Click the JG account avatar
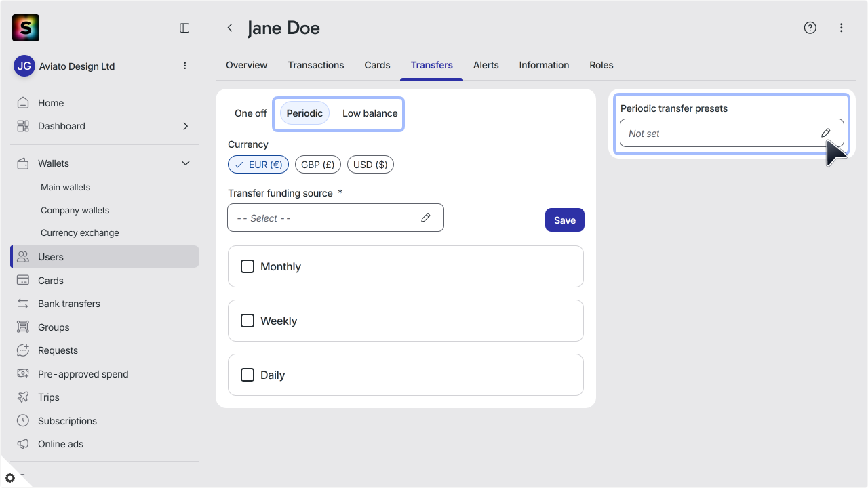This screenshot has width=868, height=488. 24,66
